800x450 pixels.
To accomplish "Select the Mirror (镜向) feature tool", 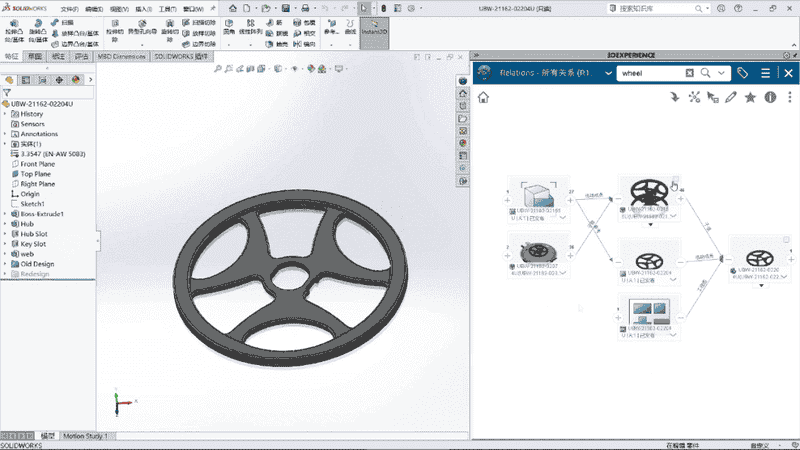I will pos(304,44).
